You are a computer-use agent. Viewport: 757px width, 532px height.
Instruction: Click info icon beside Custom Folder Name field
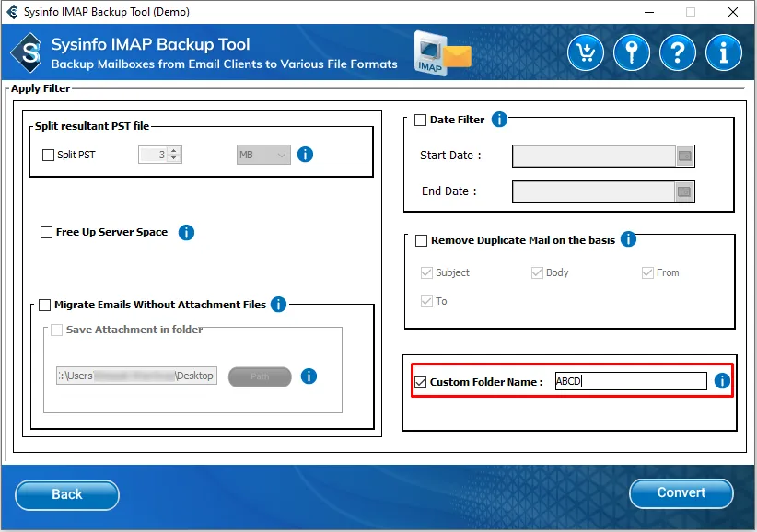pyautogui.click(x=722, y=381)
